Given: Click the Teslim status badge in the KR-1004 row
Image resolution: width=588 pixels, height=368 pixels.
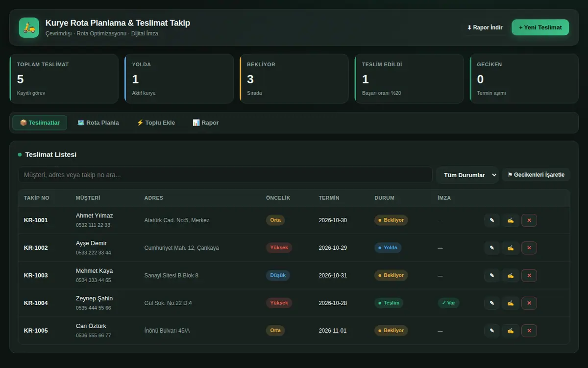Looking at the screenshot, I should (x=389, y=303).
